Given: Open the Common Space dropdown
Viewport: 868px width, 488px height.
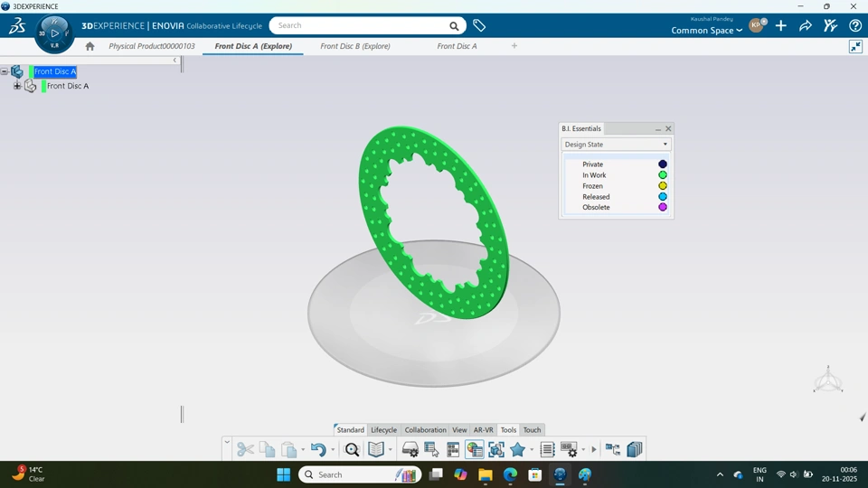Looking at the screenshot, I should [x=706, y=31].
